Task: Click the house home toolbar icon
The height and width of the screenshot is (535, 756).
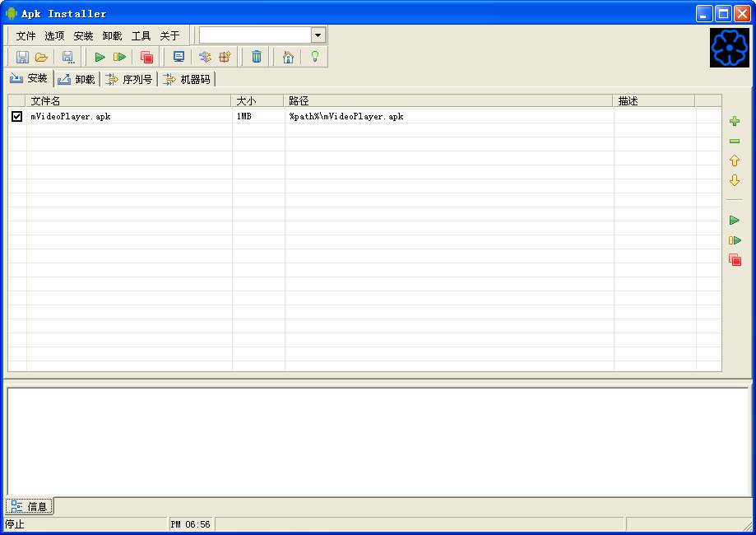Action: tap(288, 57)
